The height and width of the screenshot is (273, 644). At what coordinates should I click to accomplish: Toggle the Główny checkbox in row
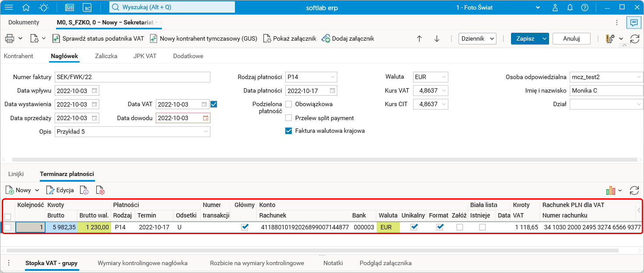tap(245, 227)
